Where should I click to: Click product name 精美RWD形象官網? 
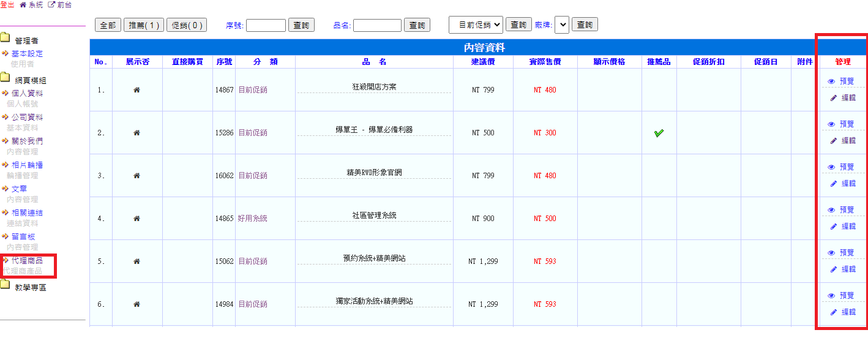point(374,173)
